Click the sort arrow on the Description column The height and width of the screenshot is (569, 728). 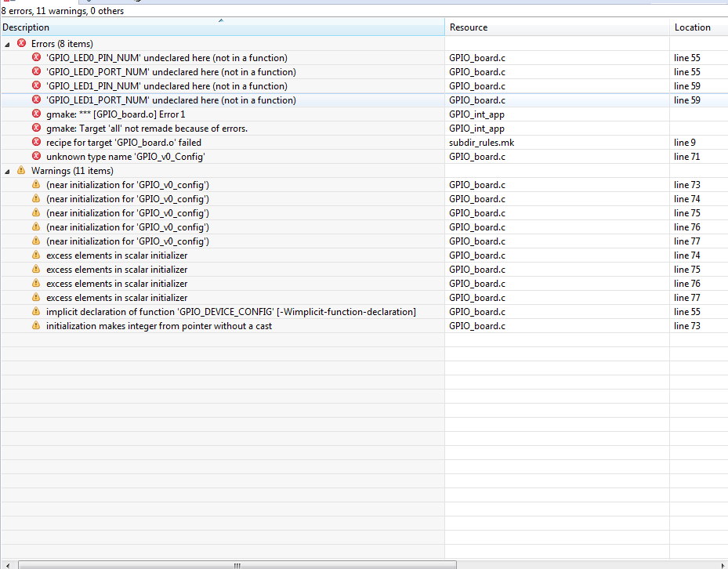220,21
